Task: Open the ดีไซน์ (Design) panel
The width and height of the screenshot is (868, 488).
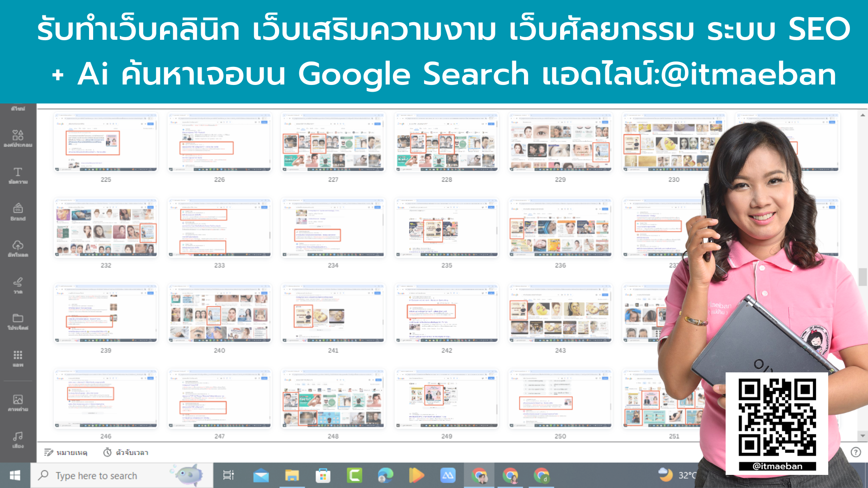Action: click(x=17, y=108)
